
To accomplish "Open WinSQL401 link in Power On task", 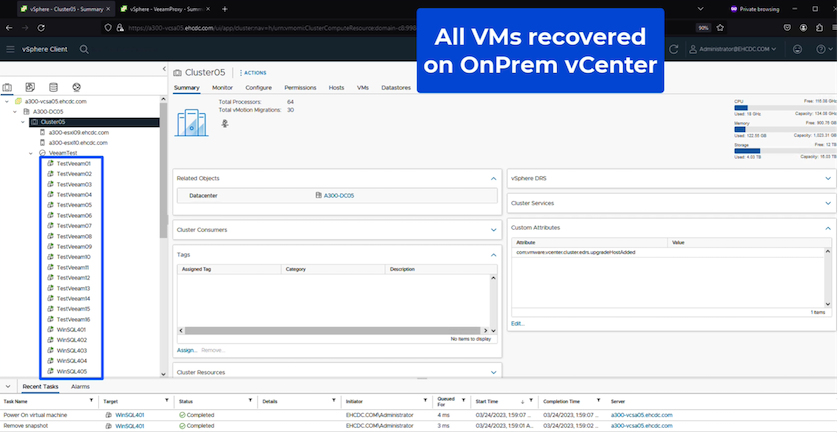I will pos(130,415).
